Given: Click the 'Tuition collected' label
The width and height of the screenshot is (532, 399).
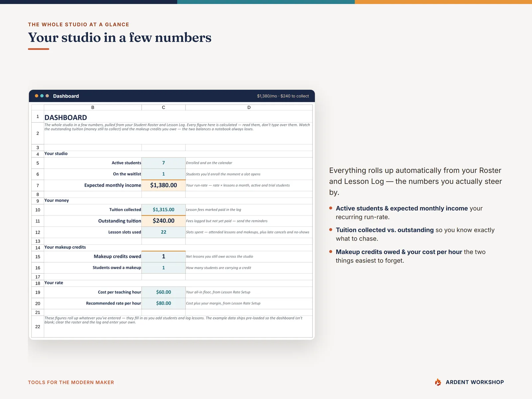Looking at the screenshot, I should tap(125, 210).
